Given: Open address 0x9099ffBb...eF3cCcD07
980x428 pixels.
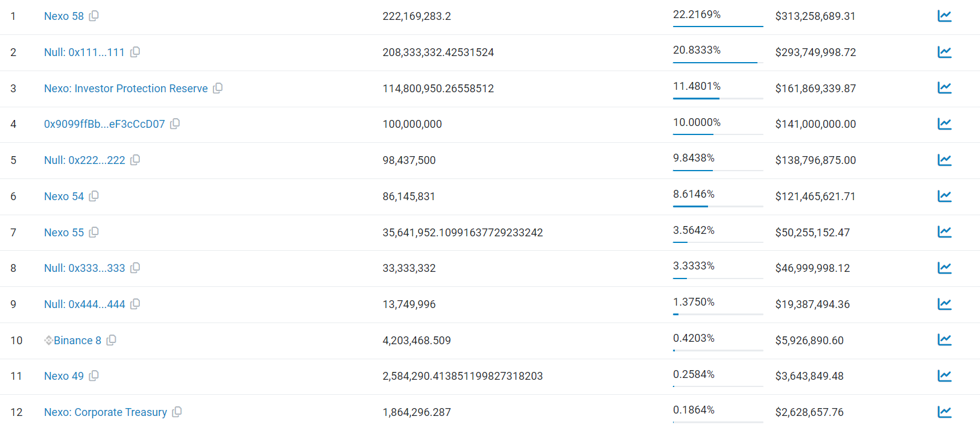Looking at the screenshot, I should coord(104,124).
